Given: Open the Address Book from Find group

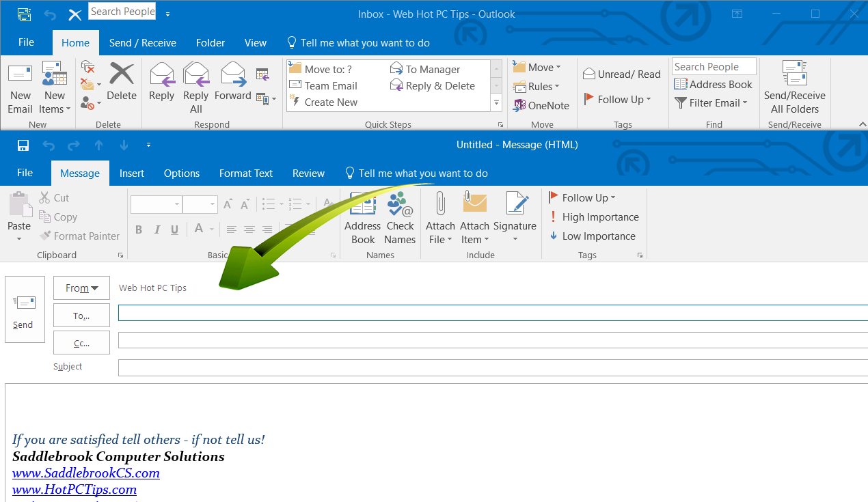Looking at the screenshot, I should pos(713,84).
